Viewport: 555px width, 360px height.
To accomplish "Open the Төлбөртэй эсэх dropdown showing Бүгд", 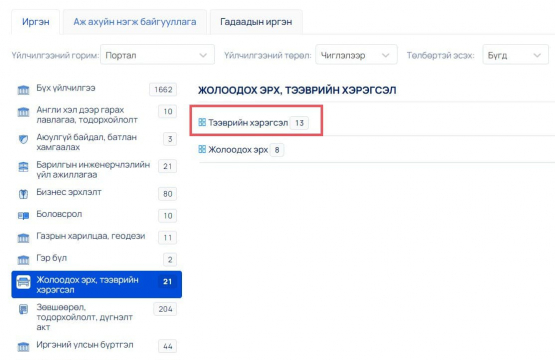I will pos(515,55).
